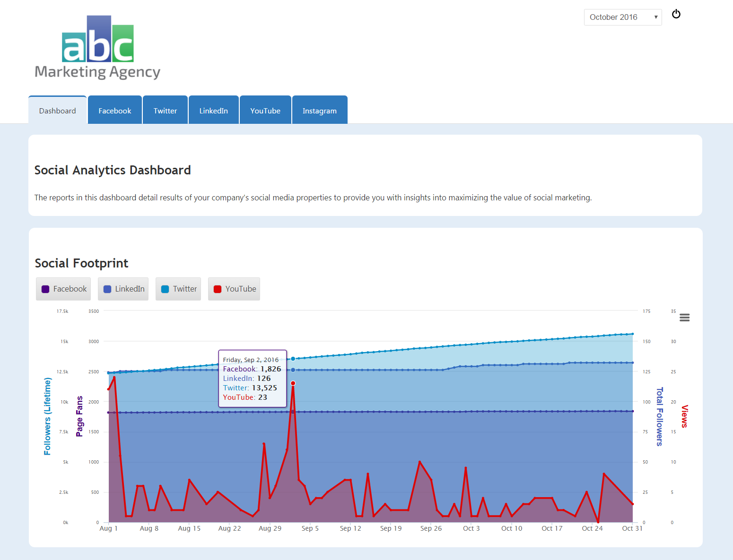
Task: Toggle the Twitter series legend button
Action: click(178, 289)
